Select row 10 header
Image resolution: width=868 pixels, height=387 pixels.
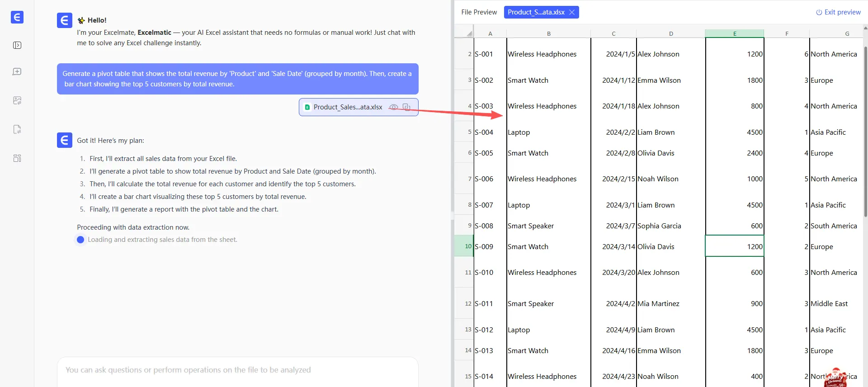pyautogui.click(x=465, y=246)
